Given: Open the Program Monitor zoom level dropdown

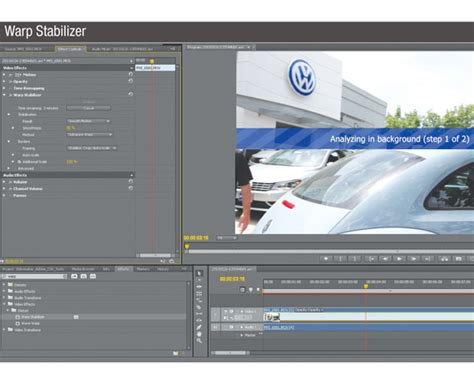Looking at the screenshot, I should [x=227, y=238].
